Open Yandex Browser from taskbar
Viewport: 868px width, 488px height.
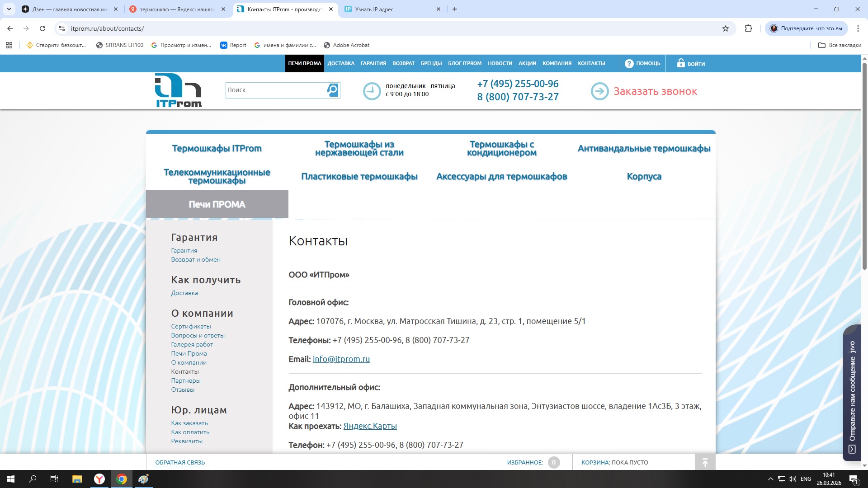(x=99, y=479)
